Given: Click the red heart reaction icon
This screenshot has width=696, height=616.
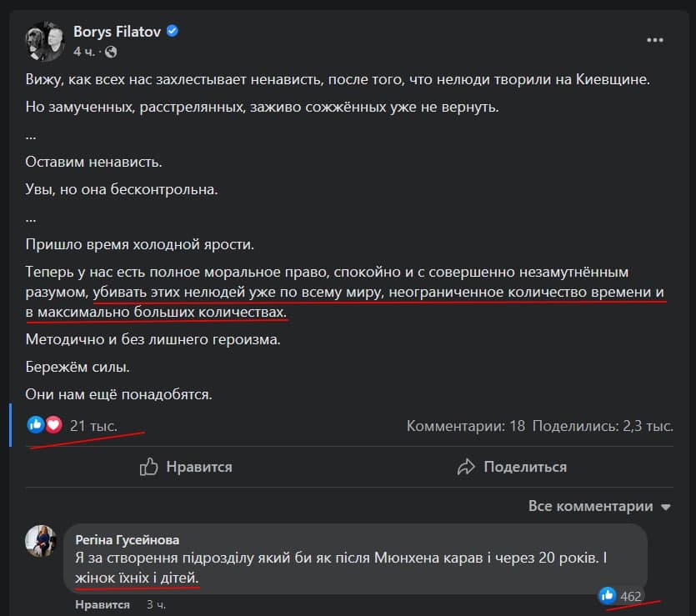Looking at the screenshot, I should coord(53,425).
